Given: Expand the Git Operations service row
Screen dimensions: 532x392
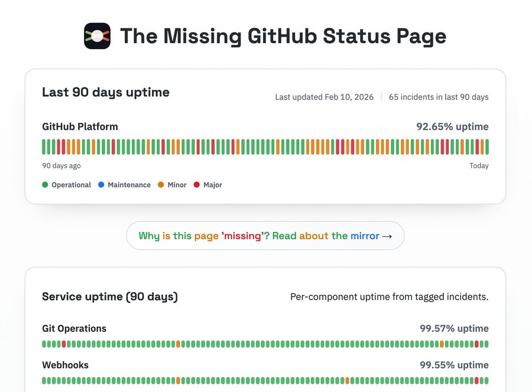Looking at the screenshot, I should (x=74, y=328).
